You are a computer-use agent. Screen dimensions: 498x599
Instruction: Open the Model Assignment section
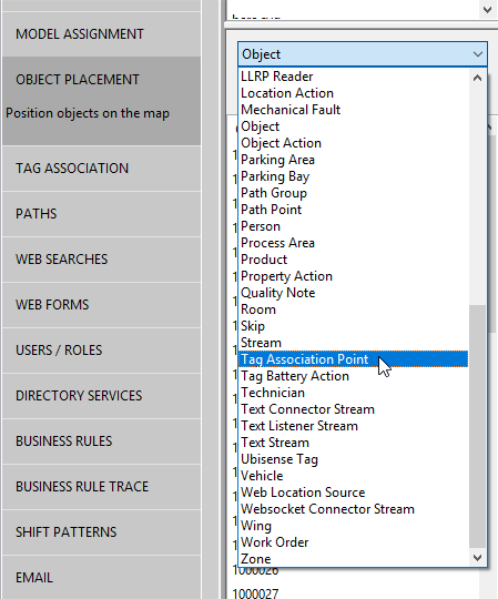pyautogui.click(x=101, y=34)
